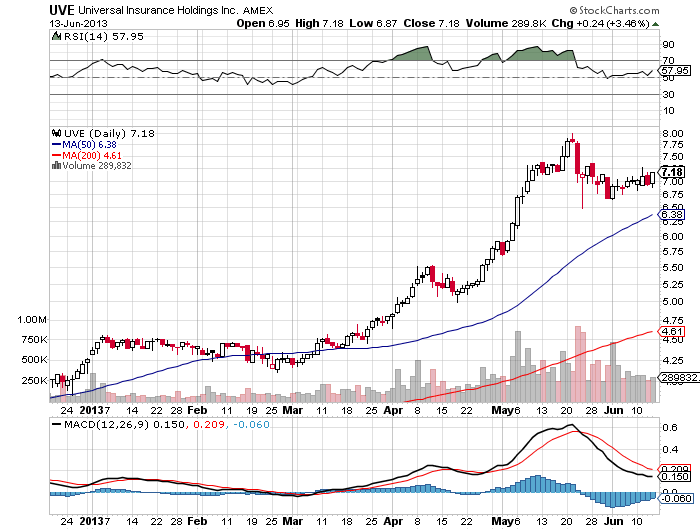Click the 0.4 level on the MACD axis
700x530 pixels.
point(670,450)
